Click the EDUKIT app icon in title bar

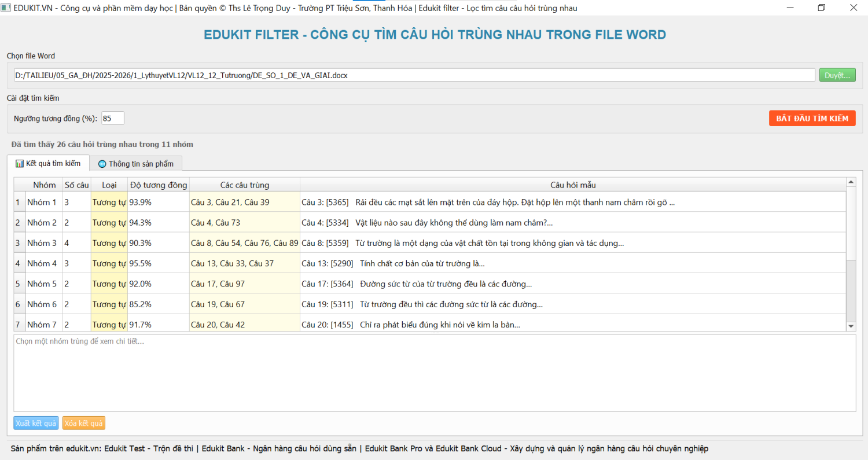(x=6, y=8)
